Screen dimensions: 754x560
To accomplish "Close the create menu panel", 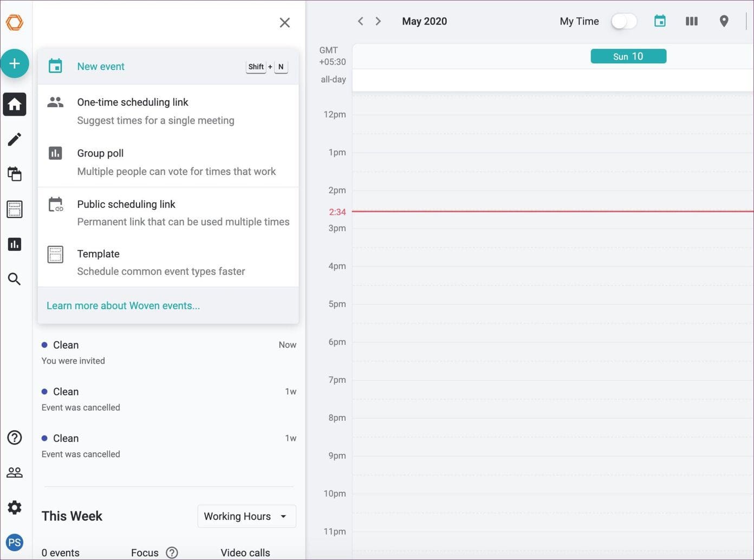I will point(285,23).
